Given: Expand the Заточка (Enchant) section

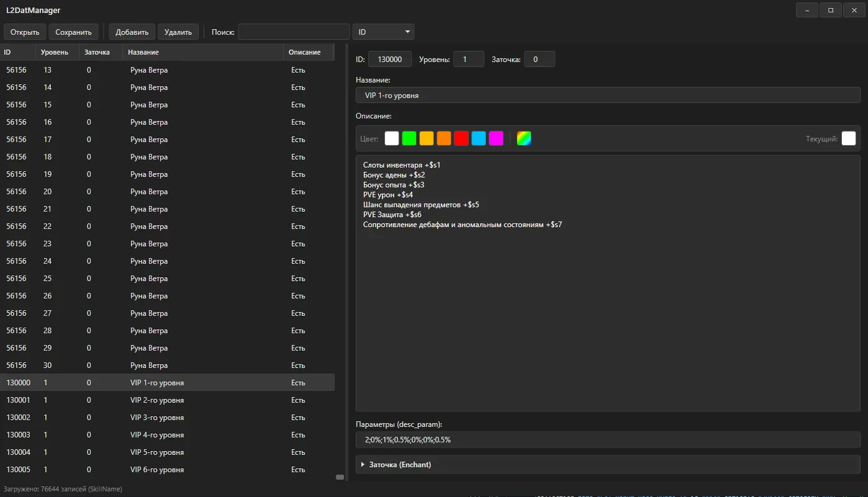Looking at the screenshot, I should tap(608, 464).
